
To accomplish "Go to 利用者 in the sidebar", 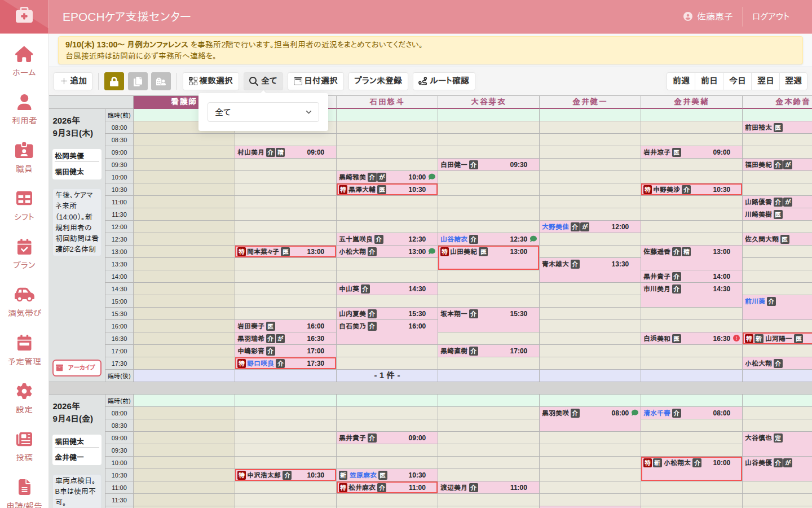I will [x=24, y=110].
